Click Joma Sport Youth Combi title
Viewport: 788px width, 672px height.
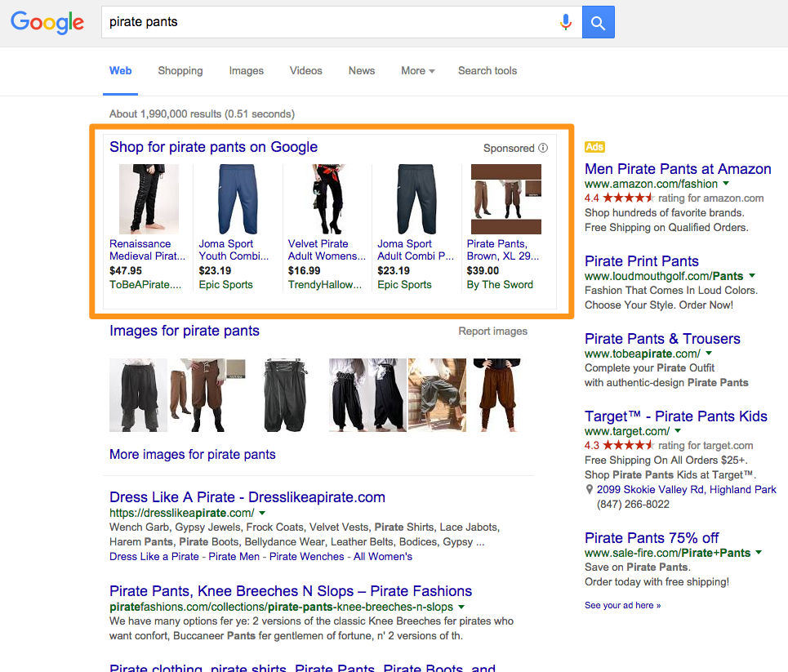234,250
